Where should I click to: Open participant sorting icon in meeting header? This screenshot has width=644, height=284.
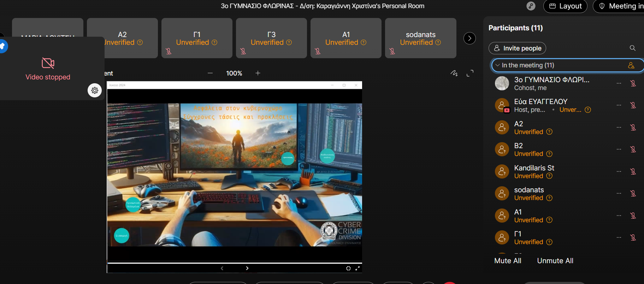631,65
